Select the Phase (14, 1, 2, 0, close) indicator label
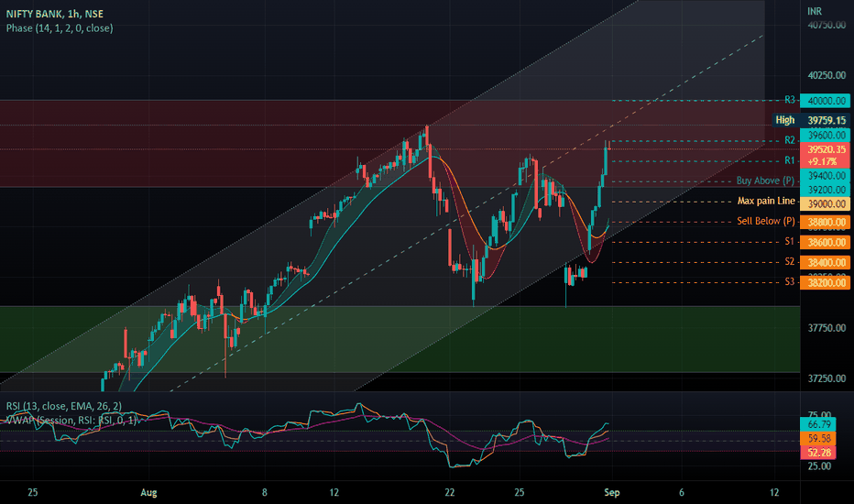This screenshot has width=854, height=504. [x=60, y=27]
